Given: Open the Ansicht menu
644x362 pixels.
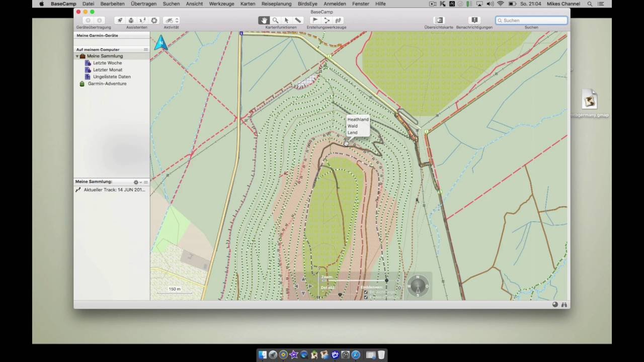Looking at the screenshot, I should click(194, 4).
